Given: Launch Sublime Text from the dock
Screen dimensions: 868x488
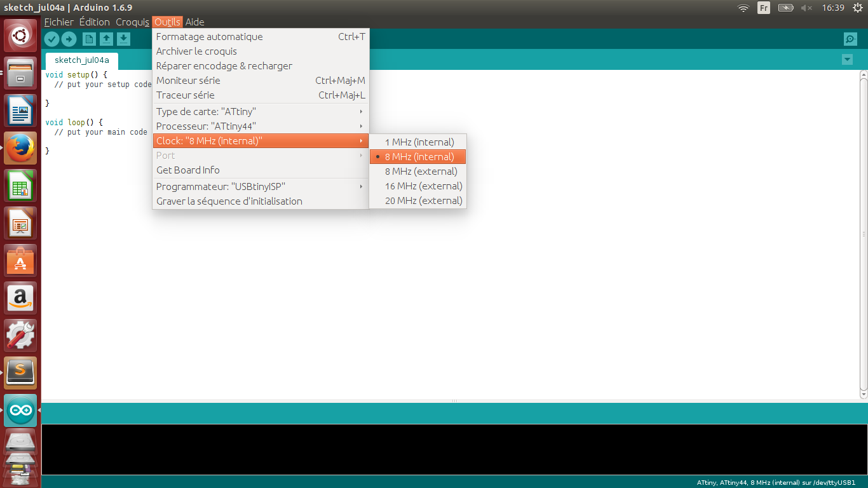Looking at the screenshot, I should pos(21,372).
